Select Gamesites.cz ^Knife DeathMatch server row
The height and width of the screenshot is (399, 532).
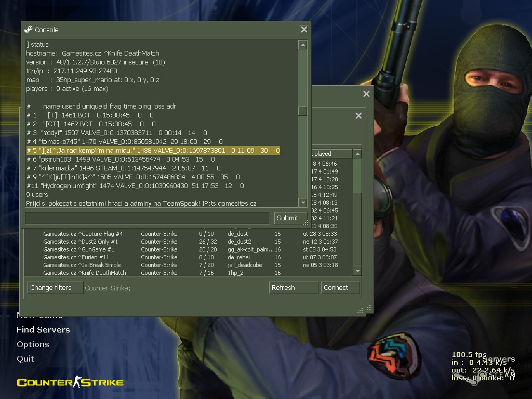[188, 273]
